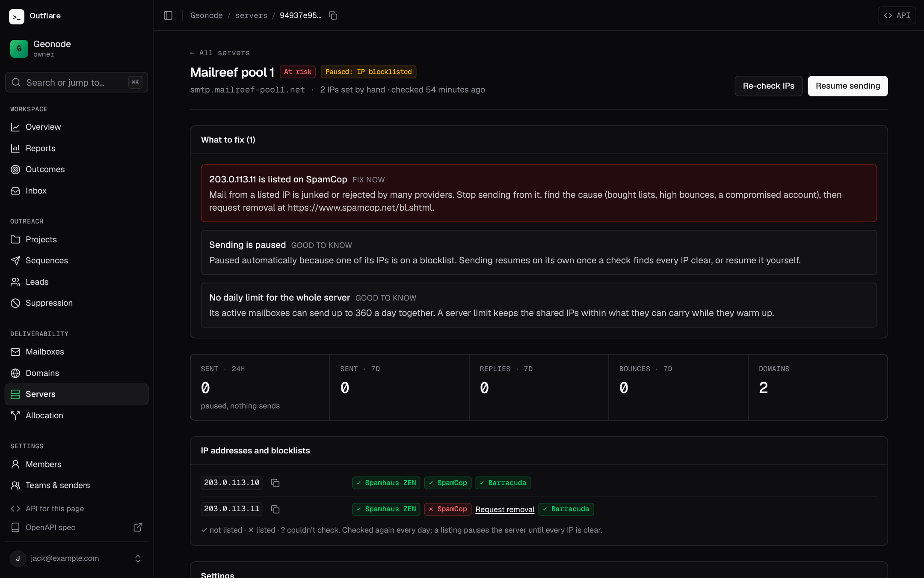
Task: Click the Outflare terminal logo
Action: (17, 16)
